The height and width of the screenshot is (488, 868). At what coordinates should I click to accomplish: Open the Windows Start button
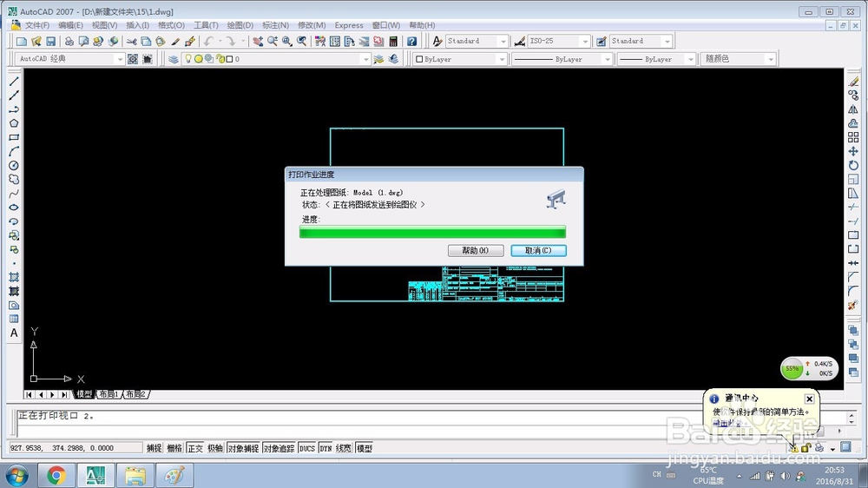[x=16, y=476]
